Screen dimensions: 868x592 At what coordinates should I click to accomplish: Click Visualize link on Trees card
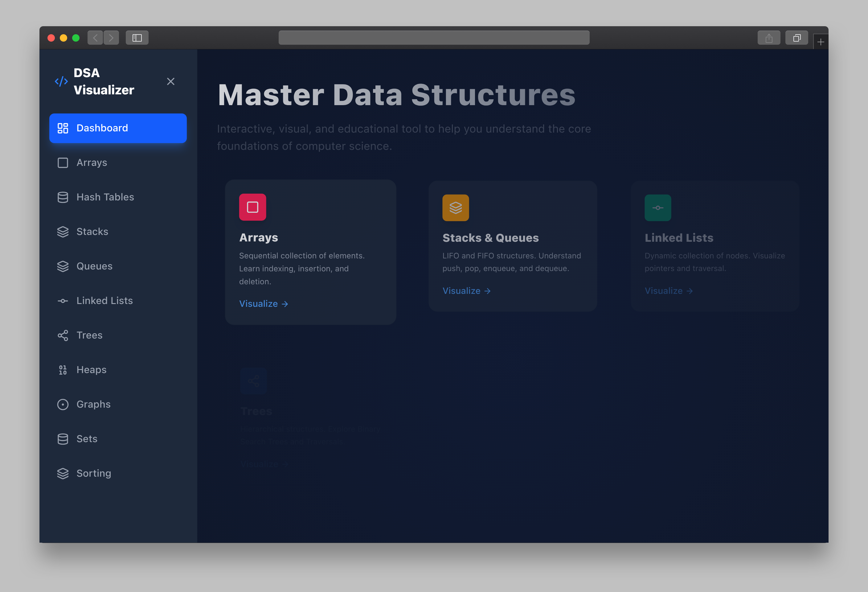pyautogui.click(x=264, y=464)
